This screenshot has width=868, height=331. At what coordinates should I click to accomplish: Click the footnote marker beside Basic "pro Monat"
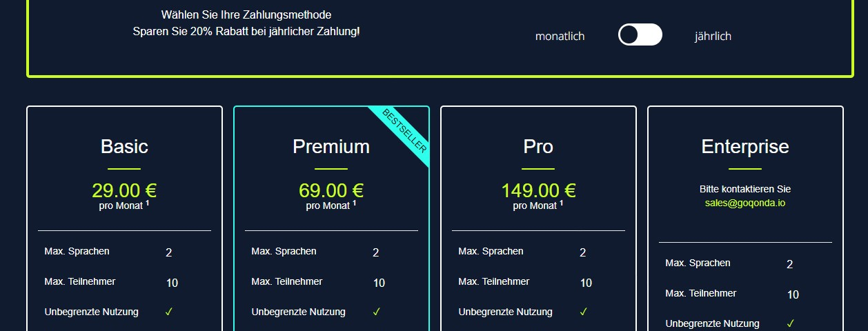[148, 203]
